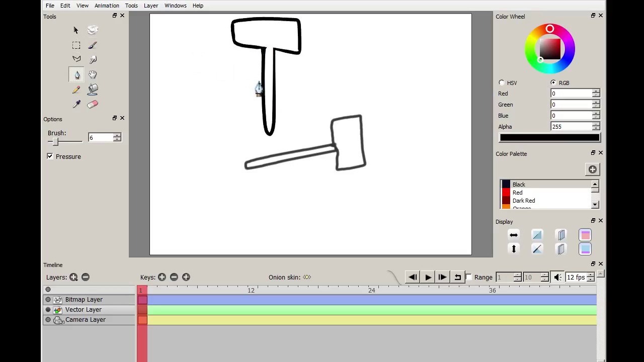Image resolution: width=644 pixels, height=362 pixels.
Task: Add a new layer in Timeline
Action: [x=73, y=277]
